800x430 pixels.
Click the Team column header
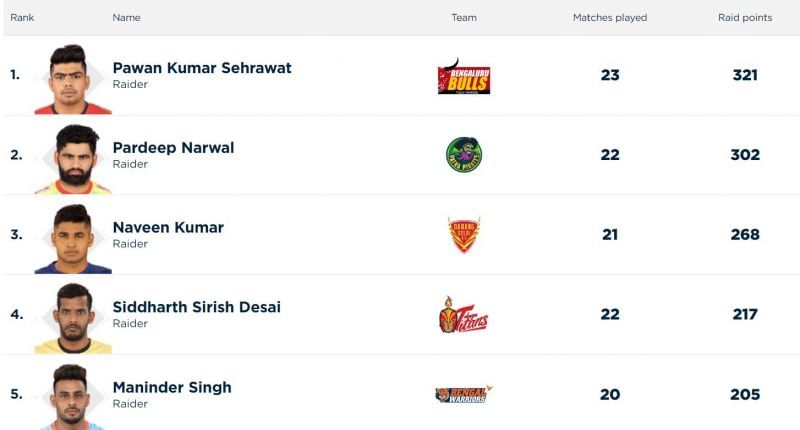coord(464,18)
